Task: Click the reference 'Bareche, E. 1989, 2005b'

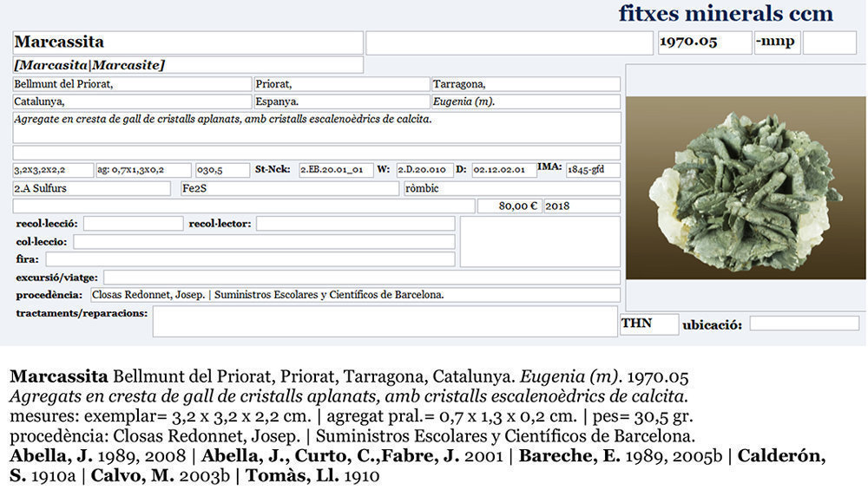Action: tap(621, 455)
